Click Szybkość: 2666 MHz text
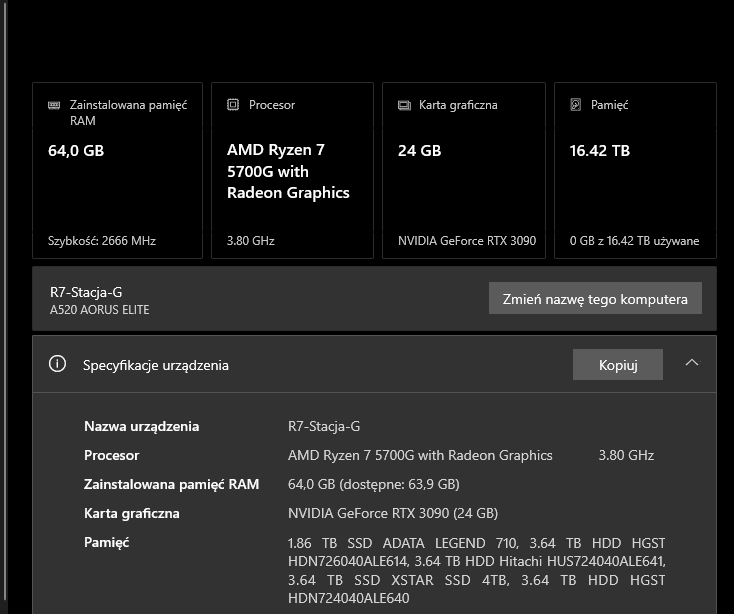This screenshot has width=734, height=614. point(102,241)
